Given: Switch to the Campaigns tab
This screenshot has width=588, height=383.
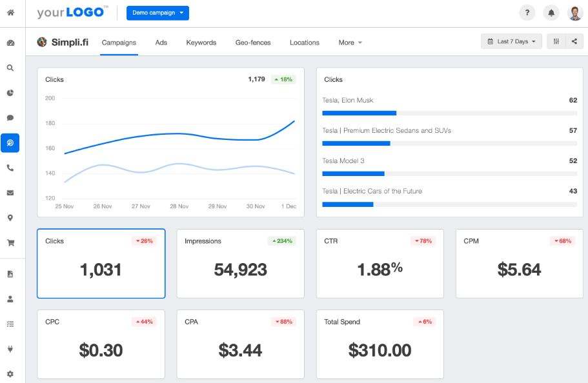Looking at the screenshot, I should click(x=119, y=43).
